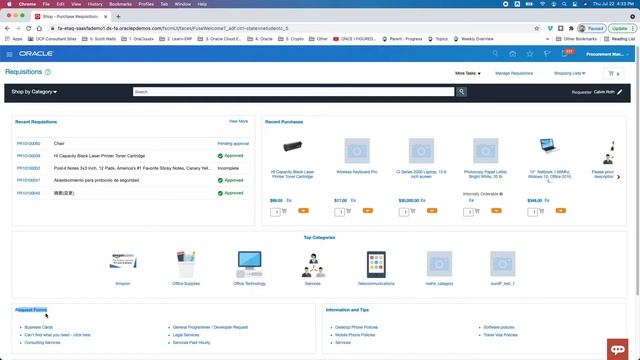The image size is (640, 360).
Task: Click orange button under Ci Series Laptop
Action: 432,211
